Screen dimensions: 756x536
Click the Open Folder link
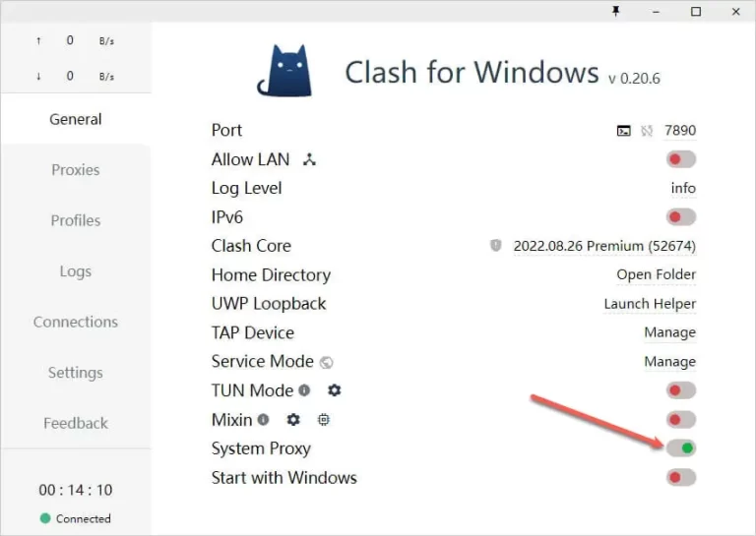point(656,274)
